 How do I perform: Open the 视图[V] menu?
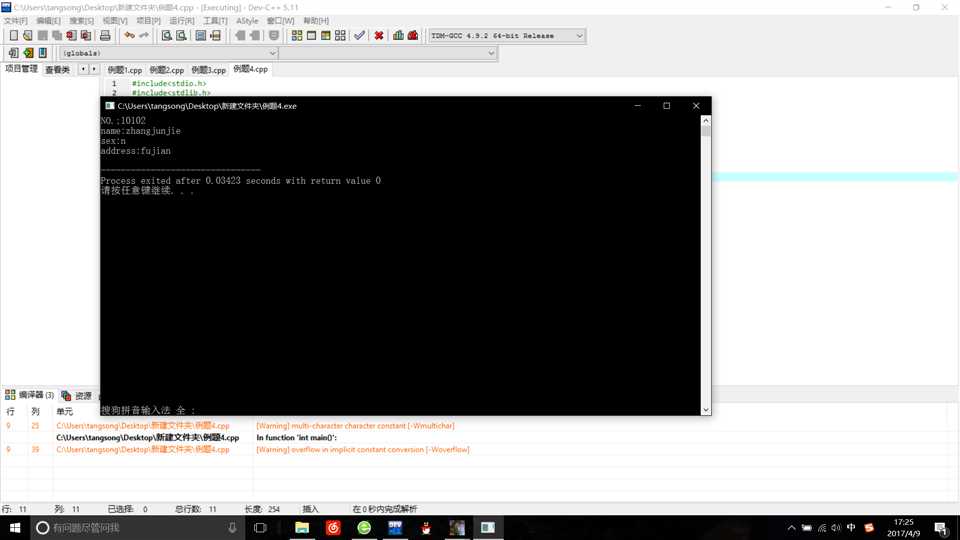(115, 21)
